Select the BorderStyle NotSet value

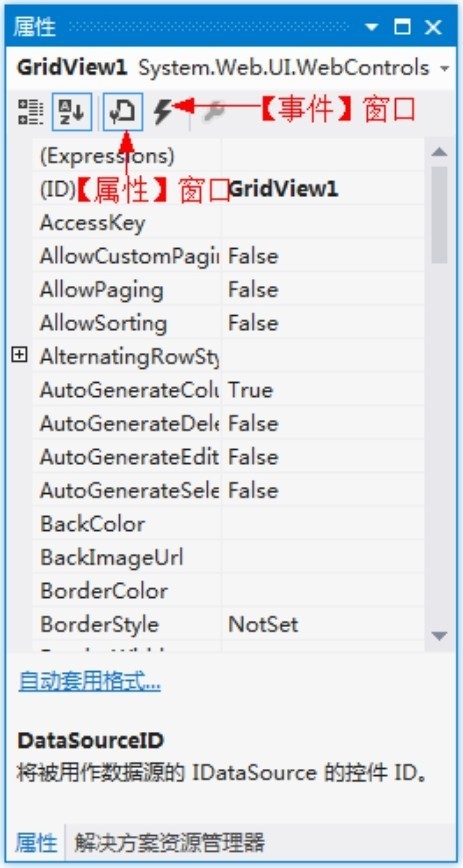pos(323,624)
